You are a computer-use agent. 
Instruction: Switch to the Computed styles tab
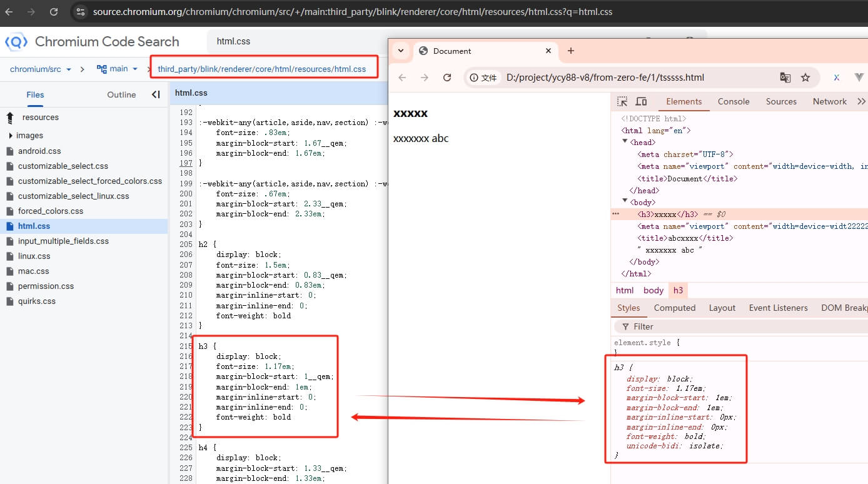coord(674,308)
